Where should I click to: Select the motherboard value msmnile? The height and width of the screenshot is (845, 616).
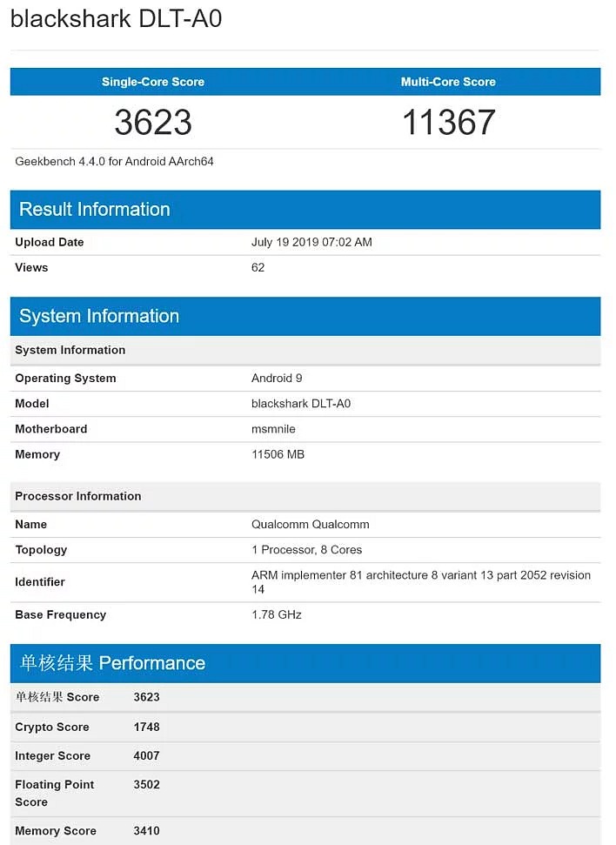(x=273, y=429)
